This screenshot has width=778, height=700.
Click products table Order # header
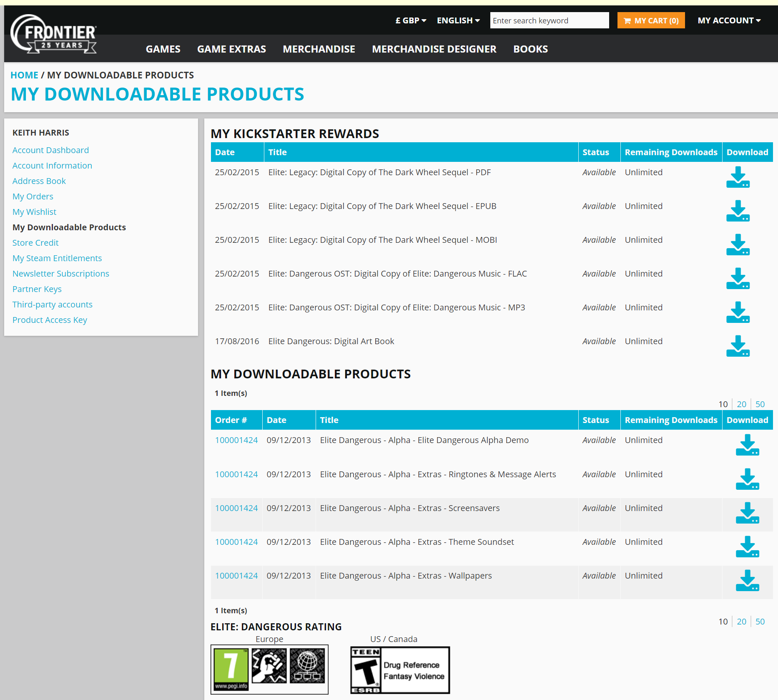click(236, 420)
